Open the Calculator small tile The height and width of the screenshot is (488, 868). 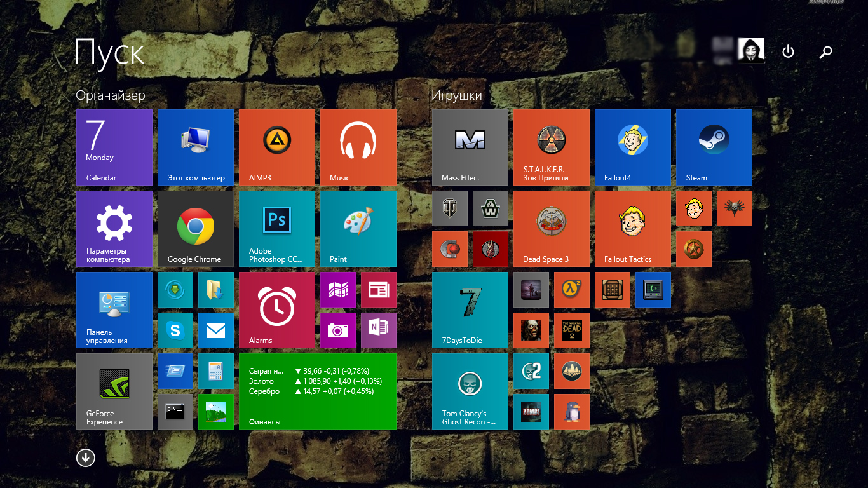(215, 370)
